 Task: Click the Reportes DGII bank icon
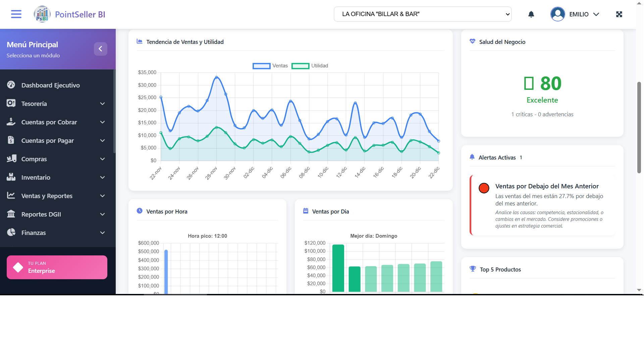[x=11, y=214]
